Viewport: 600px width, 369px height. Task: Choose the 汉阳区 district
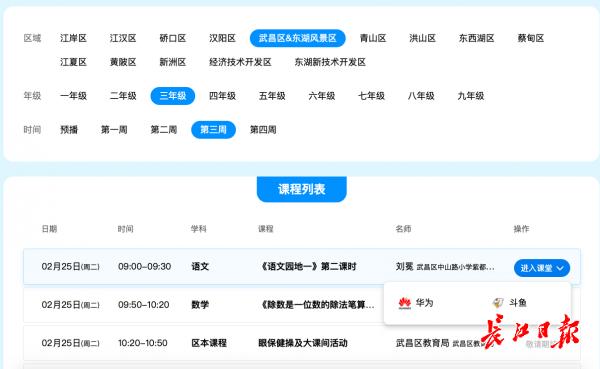click(x=222, y=38)
